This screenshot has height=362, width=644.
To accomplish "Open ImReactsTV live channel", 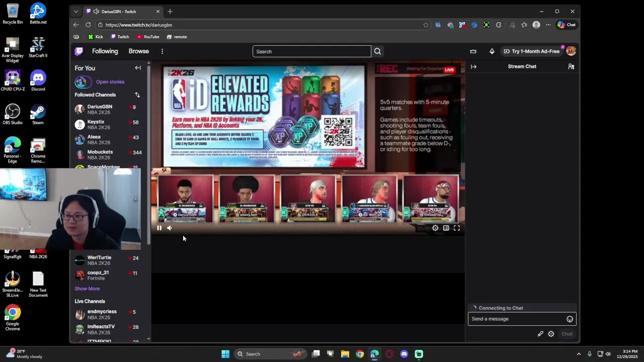I will [110, 329].
